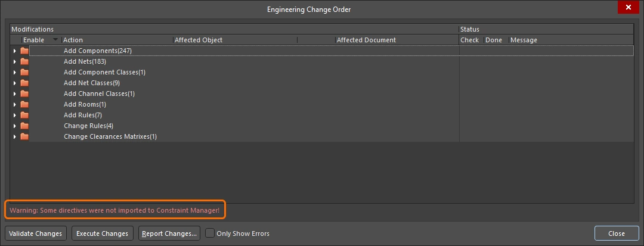This screenshot has width=644, height=246.
Task: Expand the Change Clearances Matrixes(1) group
Action: (15, 137)
